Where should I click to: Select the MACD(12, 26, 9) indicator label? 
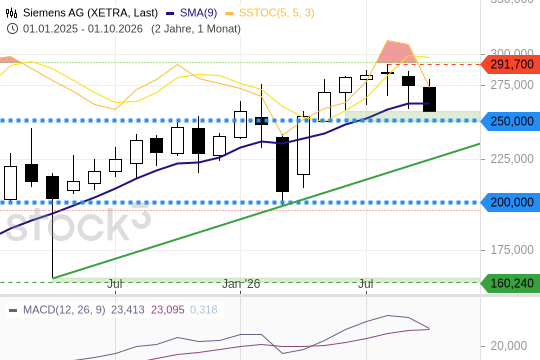64,310
